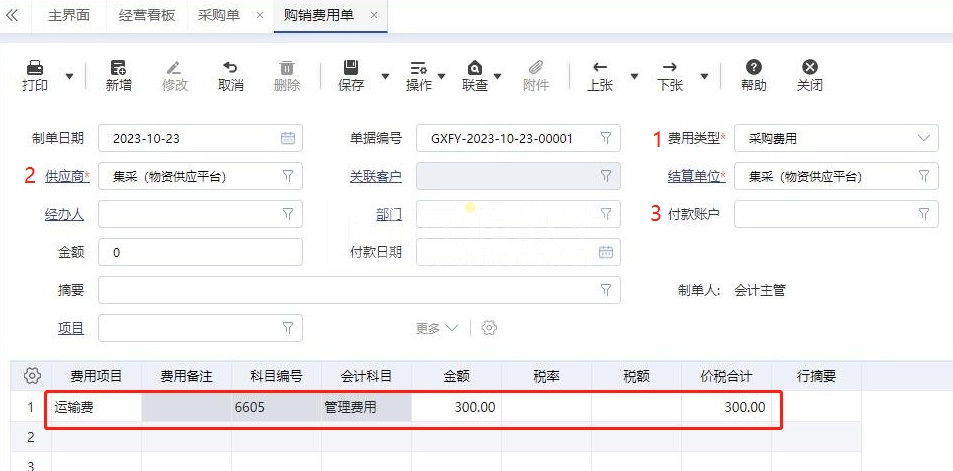Switch to the 采购单 tab
This screenshot has width=953, height=471.
(218, 16)
